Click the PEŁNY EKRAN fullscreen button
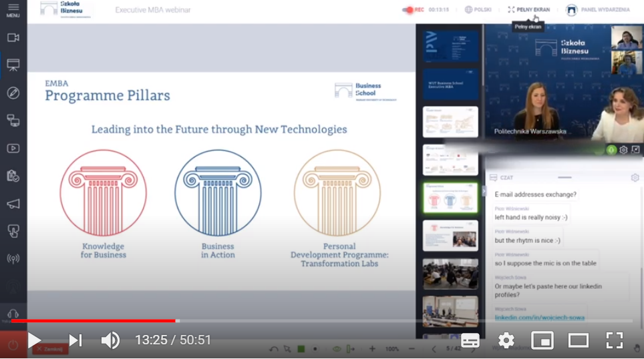644x359 pixels. [x=529, y=10]
